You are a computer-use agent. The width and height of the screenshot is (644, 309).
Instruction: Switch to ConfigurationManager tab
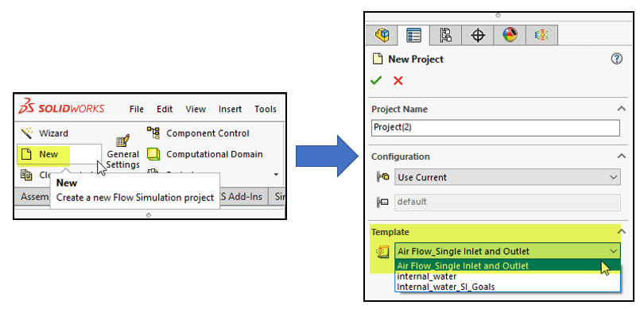445,35
